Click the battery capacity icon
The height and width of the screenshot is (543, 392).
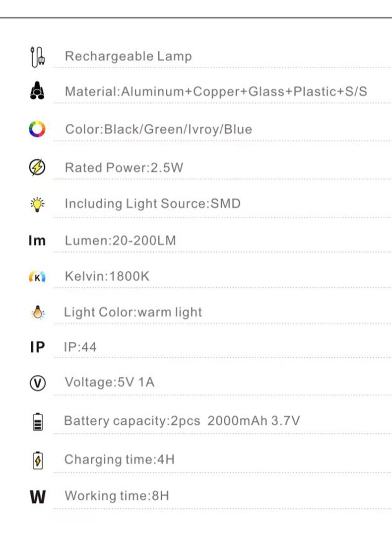tap(38, 422)
